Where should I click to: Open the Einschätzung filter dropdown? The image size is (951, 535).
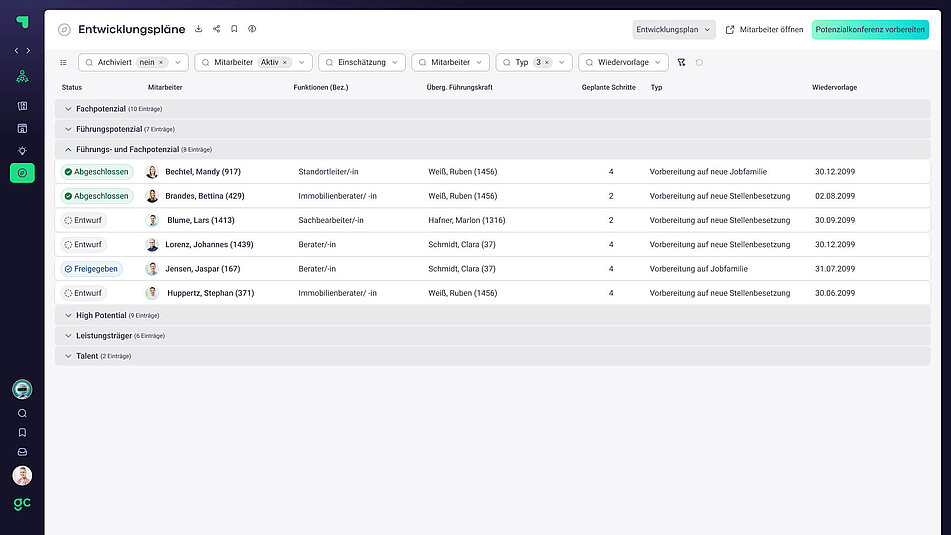tap(362, 62)
